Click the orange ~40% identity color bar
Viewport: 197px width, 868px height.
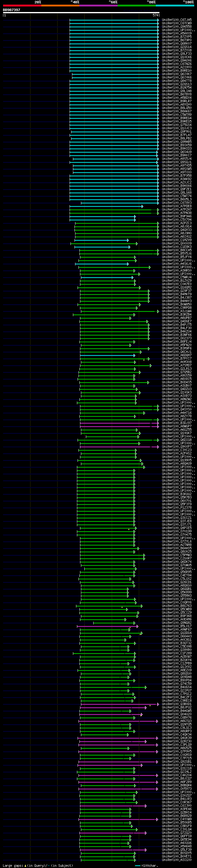[x=60, y=6]
